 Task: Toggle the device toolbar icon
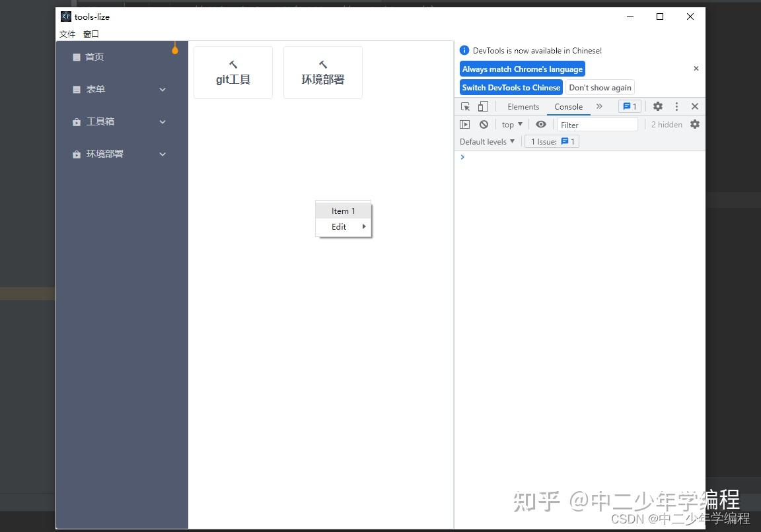[483, 107]
